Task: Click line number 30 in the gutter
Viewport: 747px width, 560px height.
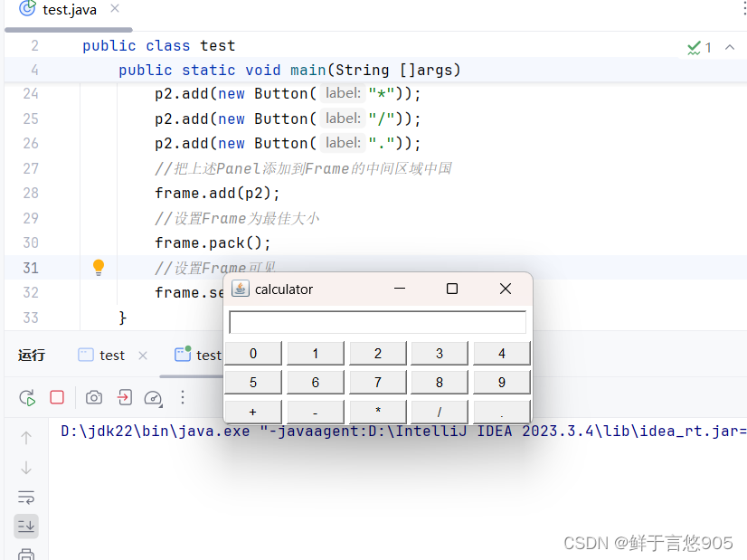Action: tap(31, 243)
